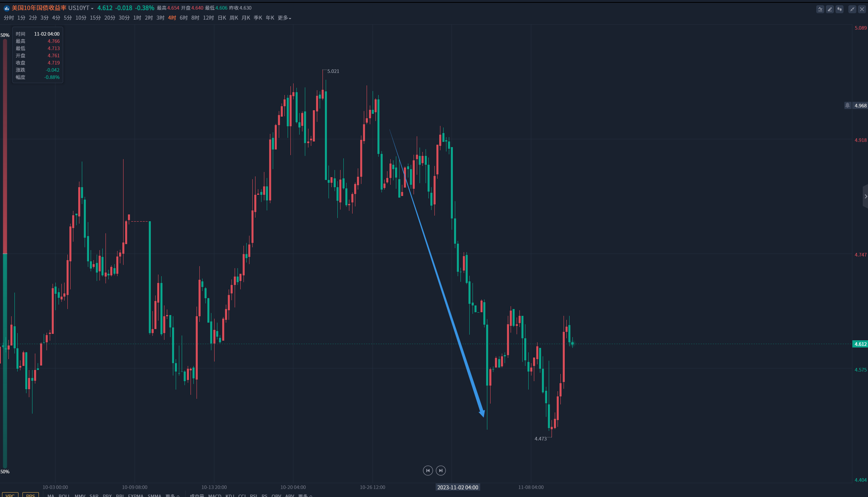
Task: Click the price alert bell icon
Action: coord(847,105)
